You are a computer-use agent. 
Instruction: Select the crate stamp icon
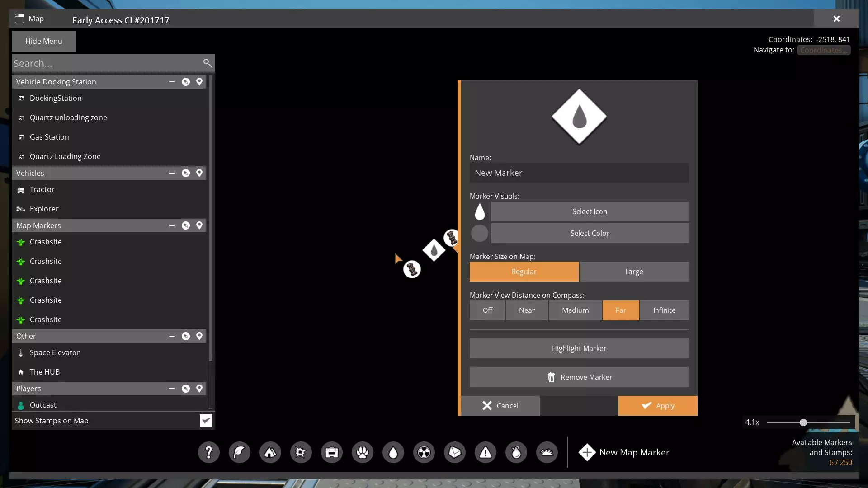(x=331, y=452)
